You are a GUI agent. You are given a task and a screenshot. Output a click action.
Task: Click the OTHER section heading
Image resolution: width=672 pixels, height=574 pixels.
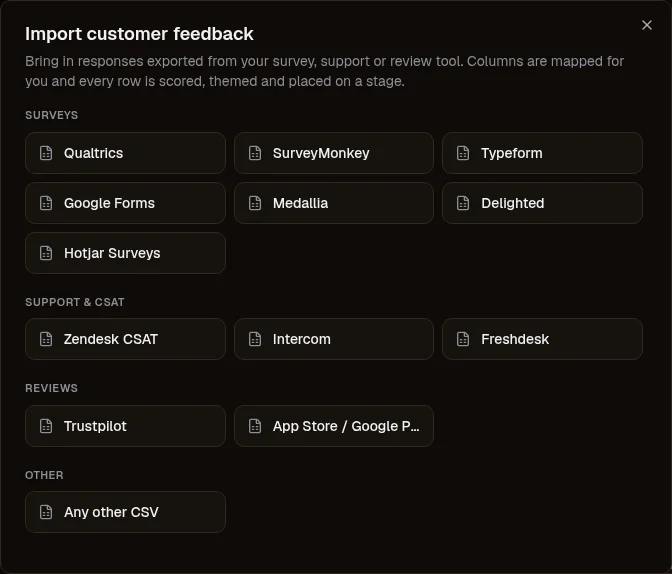tap(44, 475)
